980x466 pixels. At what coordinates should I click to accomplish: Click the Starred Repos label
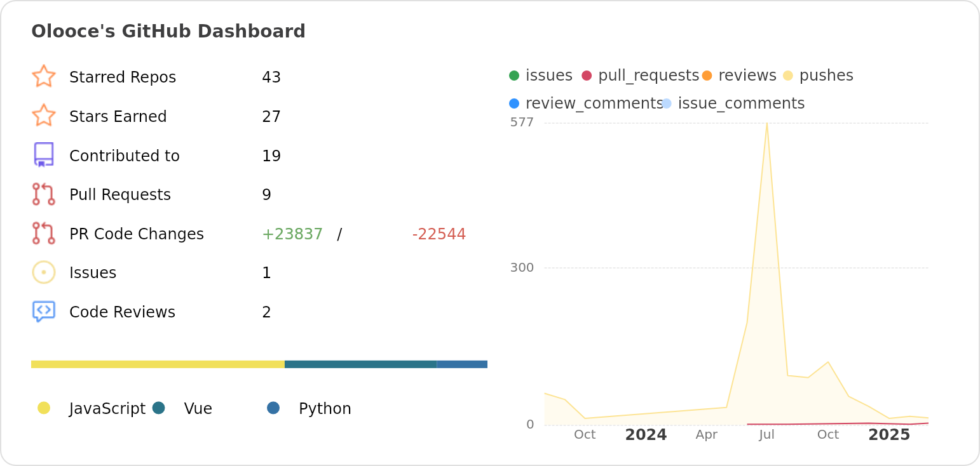tap(123, 77)
